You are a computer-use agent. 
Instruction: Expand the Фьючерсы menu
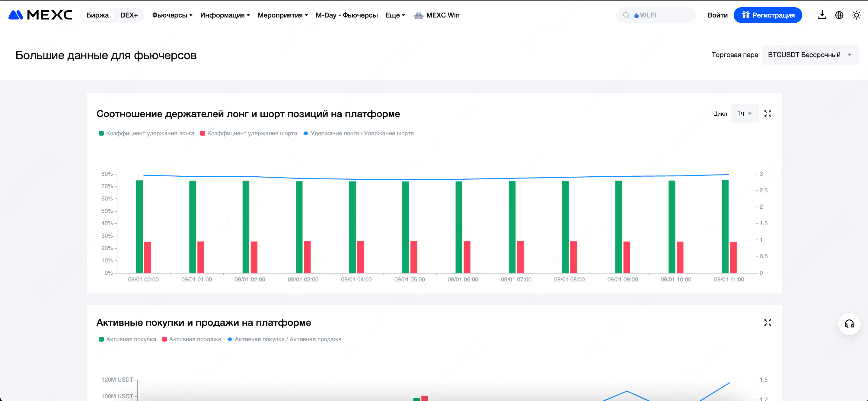pos(172,15)
